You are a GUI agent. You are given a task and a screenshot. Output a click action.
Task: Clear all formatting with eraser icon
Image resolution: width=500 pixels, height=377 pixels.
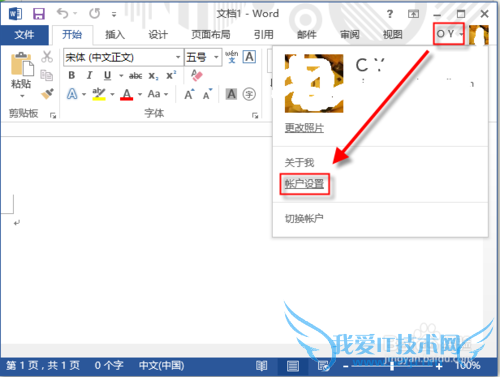(x=197, y=75)
